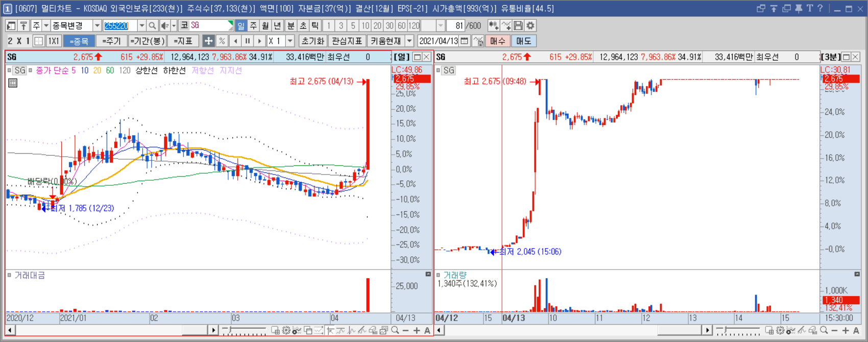Image resolution: width=868 pixels, height=342 pixels.
Task: Click magnifier icon under right chart
Action: [x=824, y=331]
